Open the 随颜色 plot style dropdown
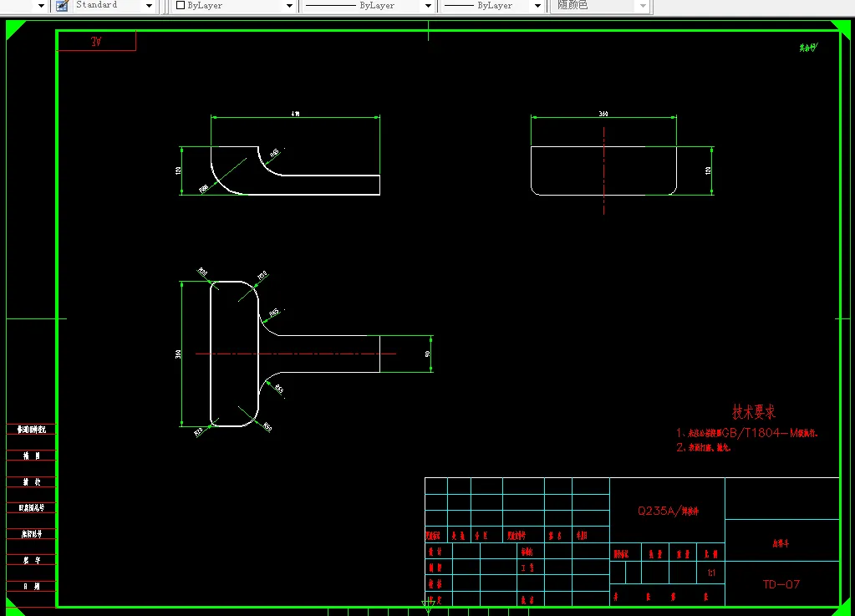The image size is (855, 616). point(643,6)
